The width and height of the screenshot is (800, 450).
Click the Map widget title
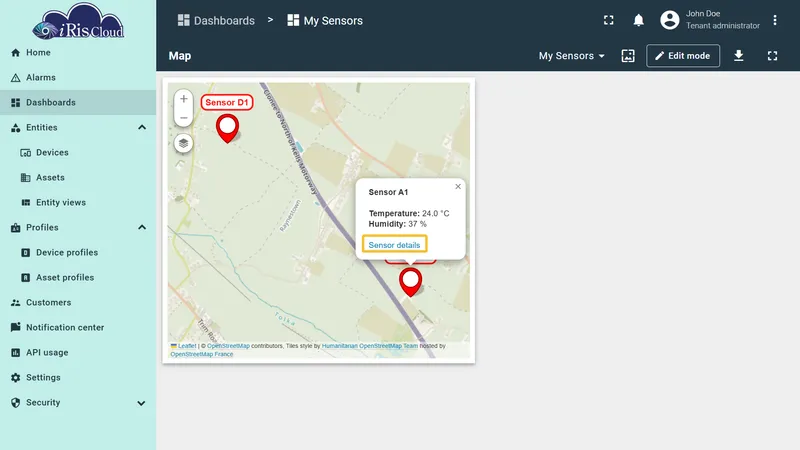click(180, 56)
